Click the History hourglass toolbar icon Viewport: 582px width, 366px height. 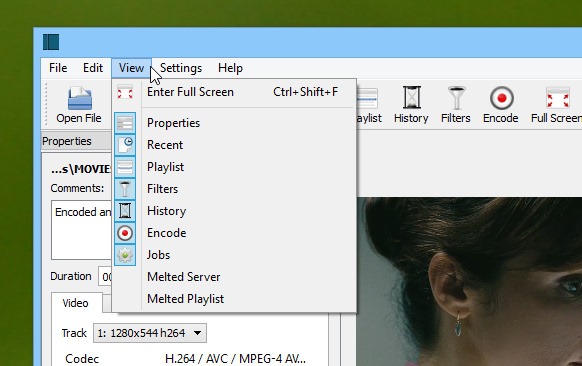412,97
